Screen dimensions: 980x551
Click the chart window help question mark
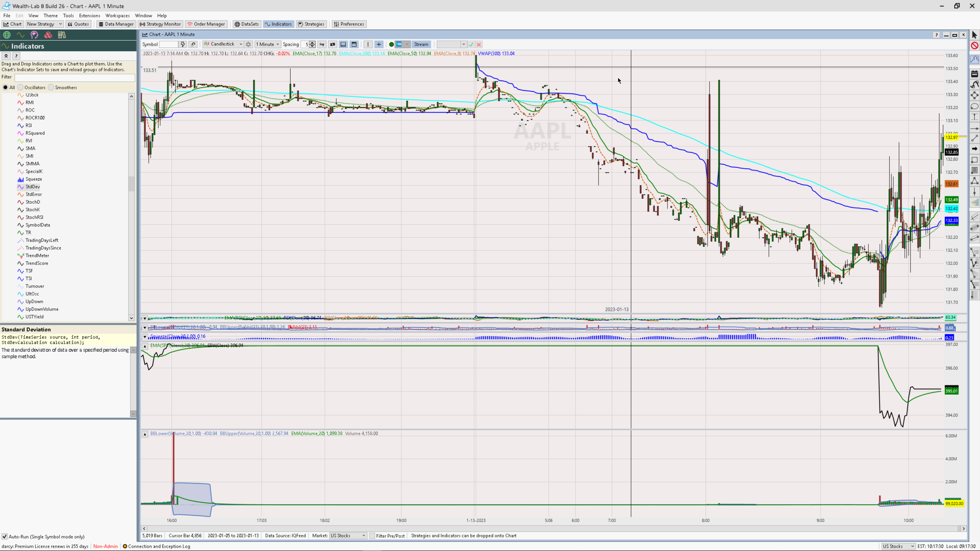(936, 35)
